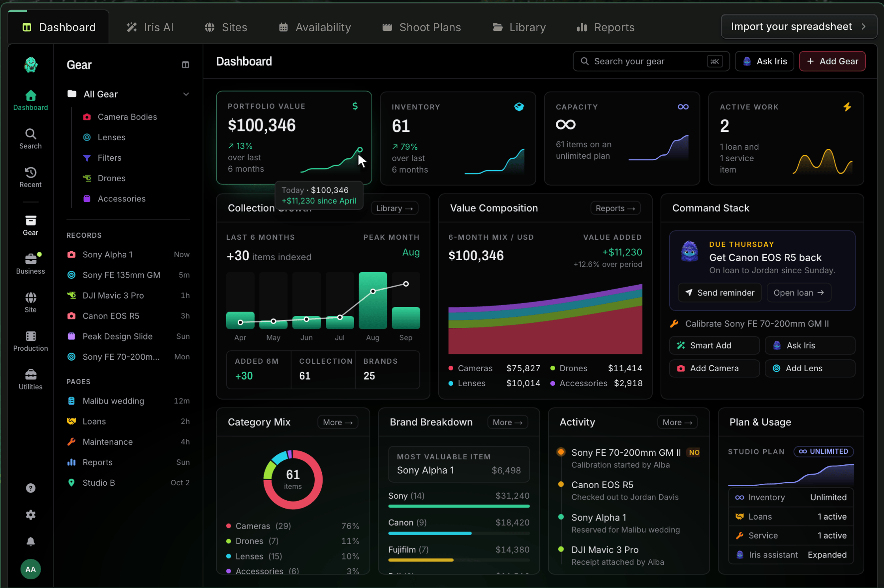
Task: Go to Dashboard home in left rail
Action: point(30,100)
